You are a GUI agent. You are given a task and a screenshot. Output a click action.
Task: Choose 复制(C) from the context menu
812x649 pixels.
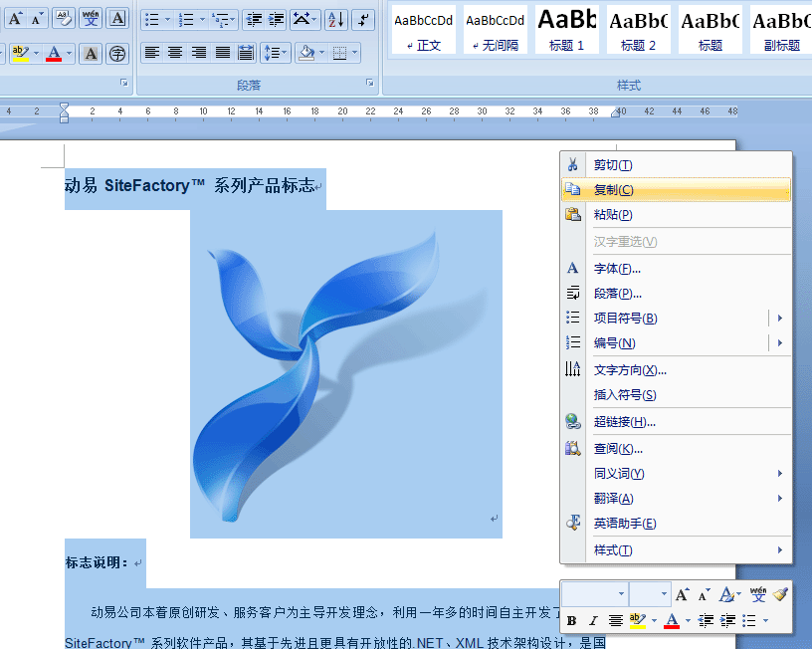pyautogui.click(x=613, y=190)
